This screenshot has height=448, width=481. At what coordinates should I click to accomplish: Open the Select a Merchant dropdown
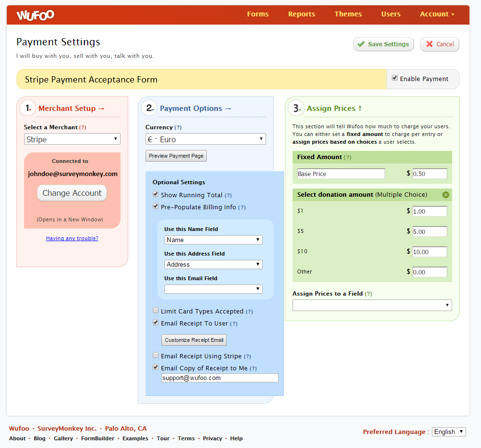72,139
